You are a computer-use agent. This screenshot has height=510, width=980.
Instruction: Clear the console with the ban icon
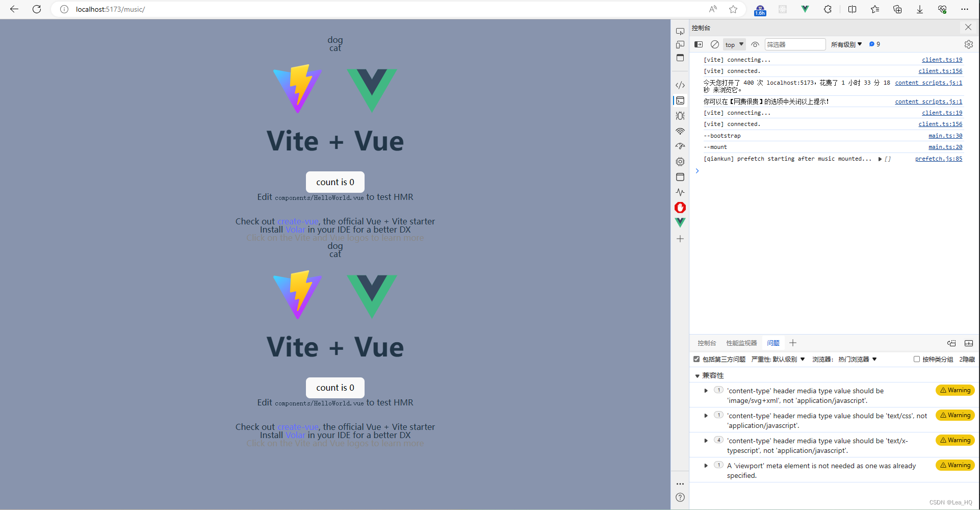click(715, 44)
